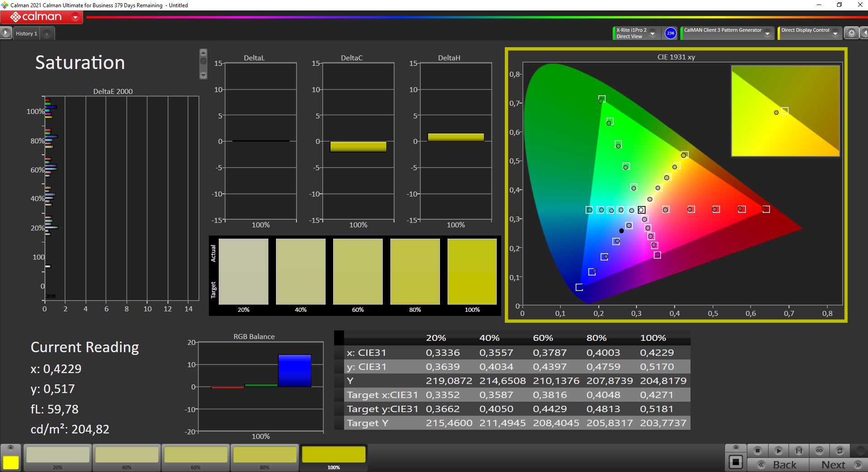Add a new history tab with plus
868x472 pixels.
pos(46,34)
